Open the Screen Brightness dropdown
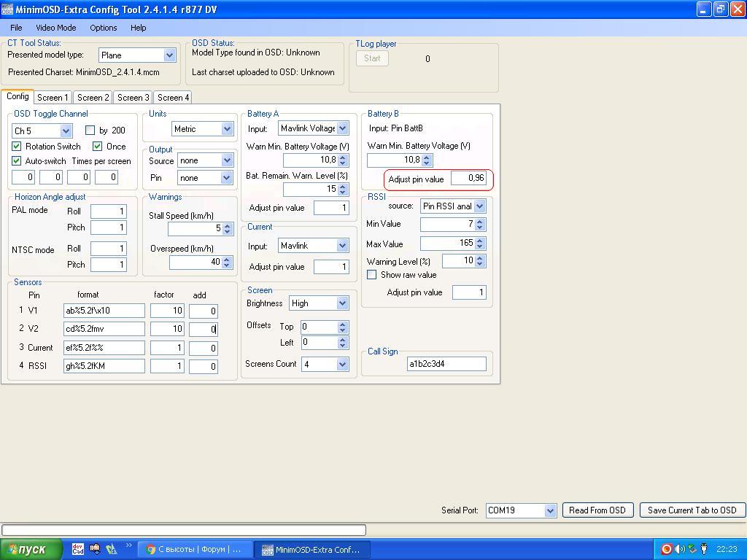The image size is (747, 560). [342, 303]
